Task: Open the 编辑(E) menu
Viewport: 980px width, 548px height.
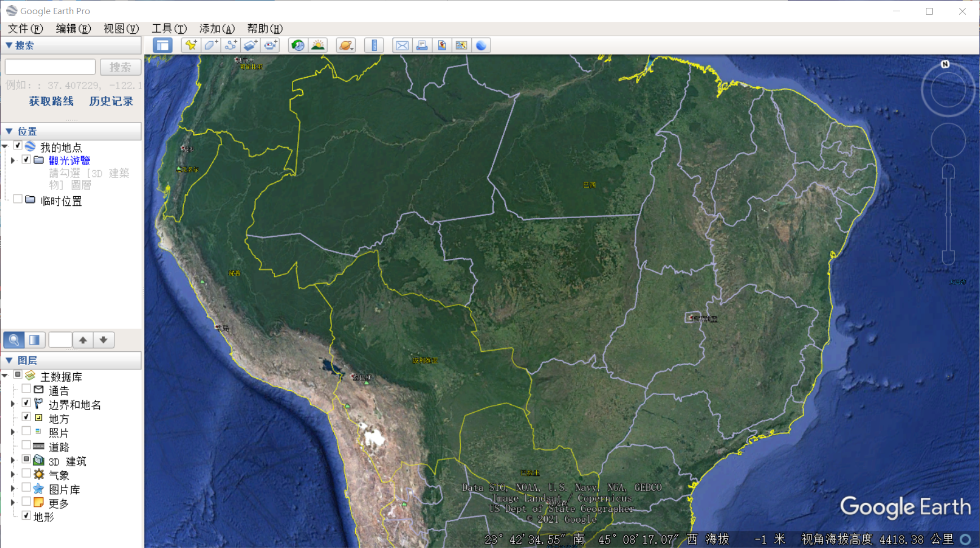Action: point(73,29)
